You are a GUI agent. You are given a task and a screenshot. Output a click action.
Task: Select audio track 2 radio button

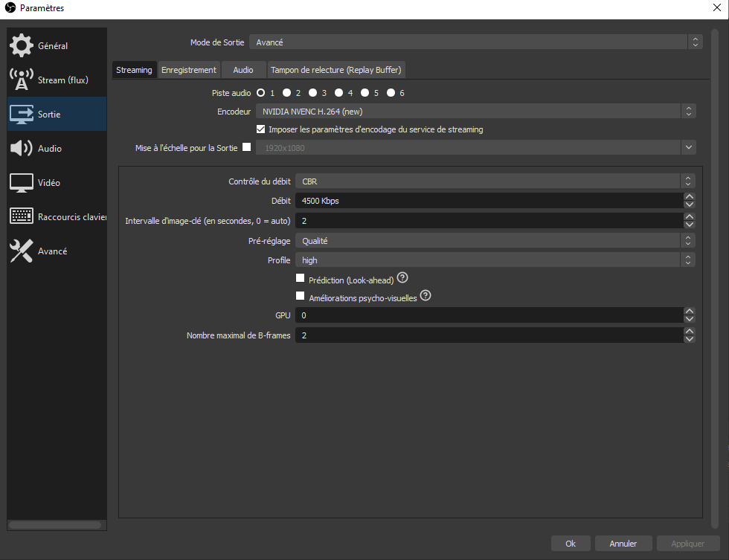287,93
